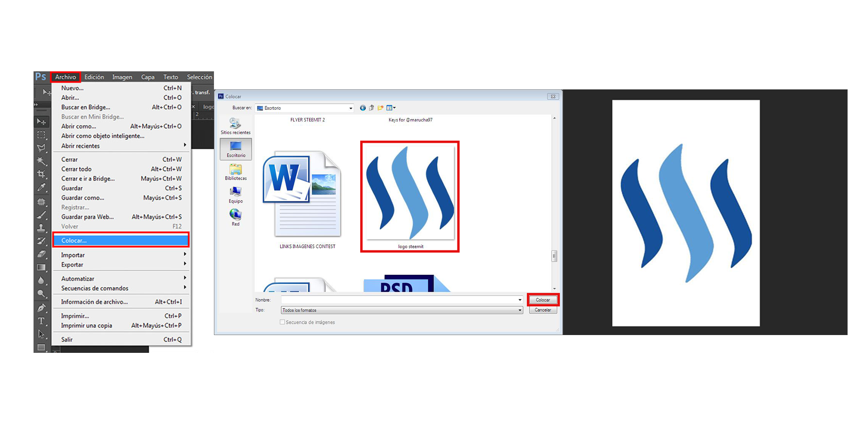Expand the Nombre filename dropdown arrow
Viewport: 868px width, 434px height.
click(520, 300)
